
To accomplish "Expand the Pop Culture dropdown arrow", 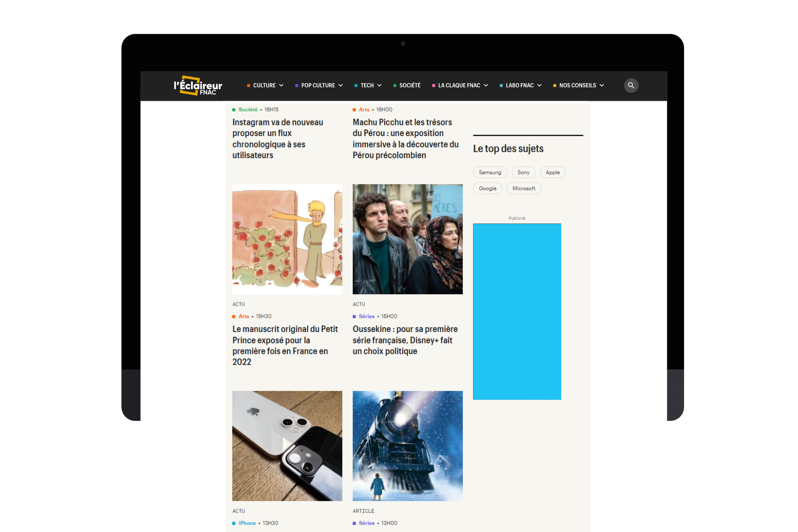I will click(x=340, y=86).
